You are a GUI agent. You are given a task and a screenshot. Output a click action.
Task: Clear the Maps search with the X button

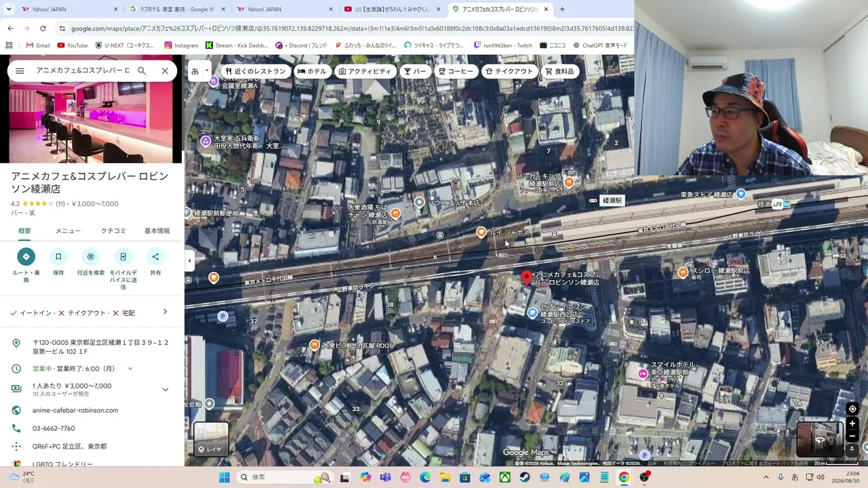pos(165,70)
